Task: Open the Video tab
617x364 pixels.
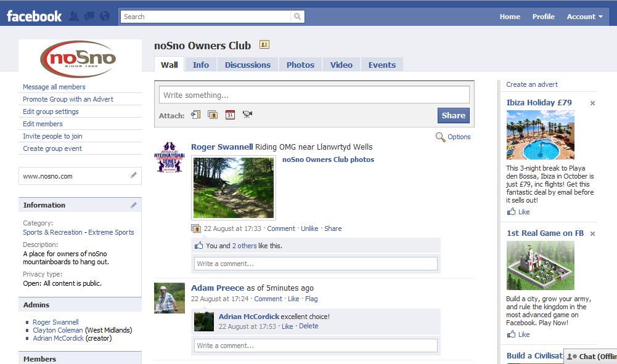Action: coord(341,65)
